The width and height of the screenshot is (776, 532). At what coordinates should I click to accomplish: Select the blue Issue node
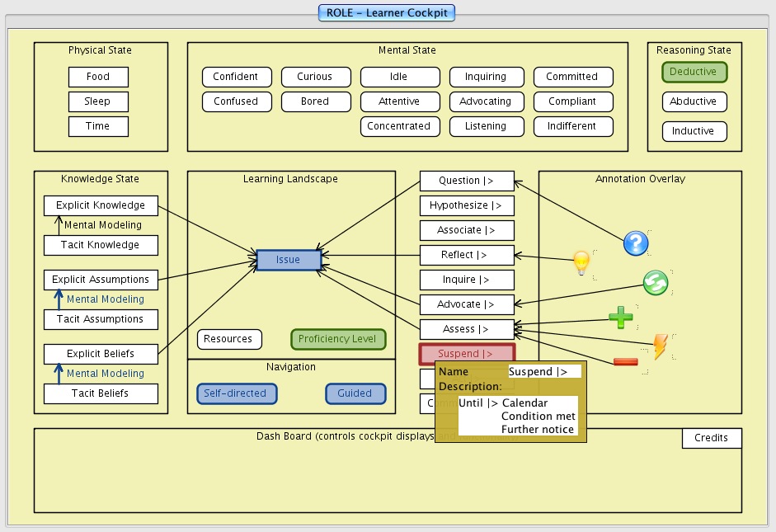[288, 260]
